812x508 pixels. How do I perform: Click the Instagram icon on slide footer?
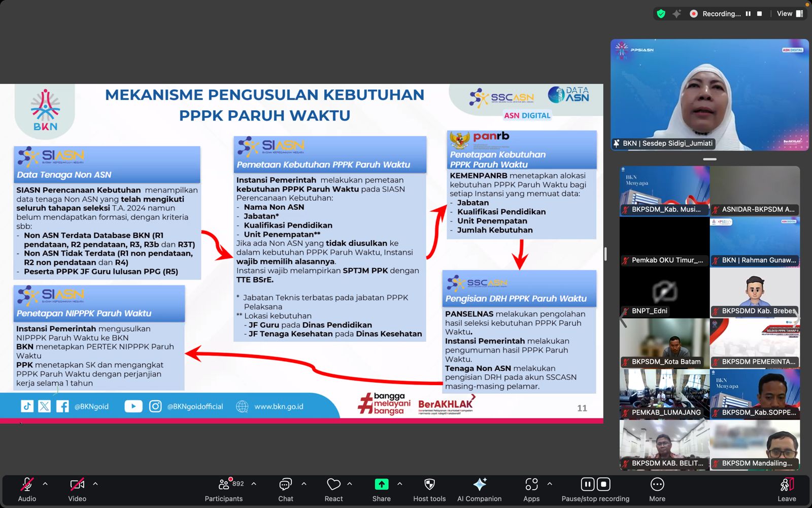click(x=155, y=406)
